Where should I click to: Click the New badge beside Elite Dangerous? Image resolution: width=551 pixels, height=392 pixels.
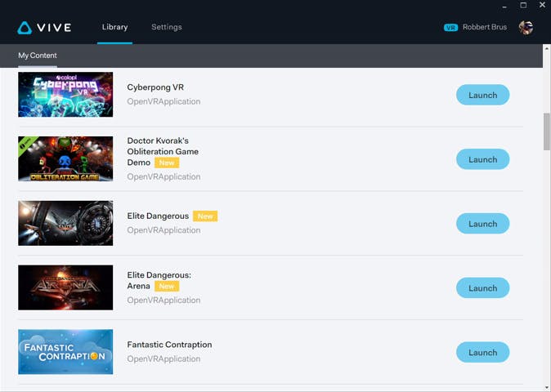[205, 216]
